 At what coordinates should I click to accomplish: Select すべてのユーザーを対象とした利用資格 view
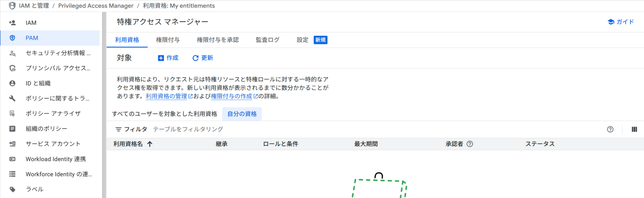pyautogui.click(x=164, y=114)
